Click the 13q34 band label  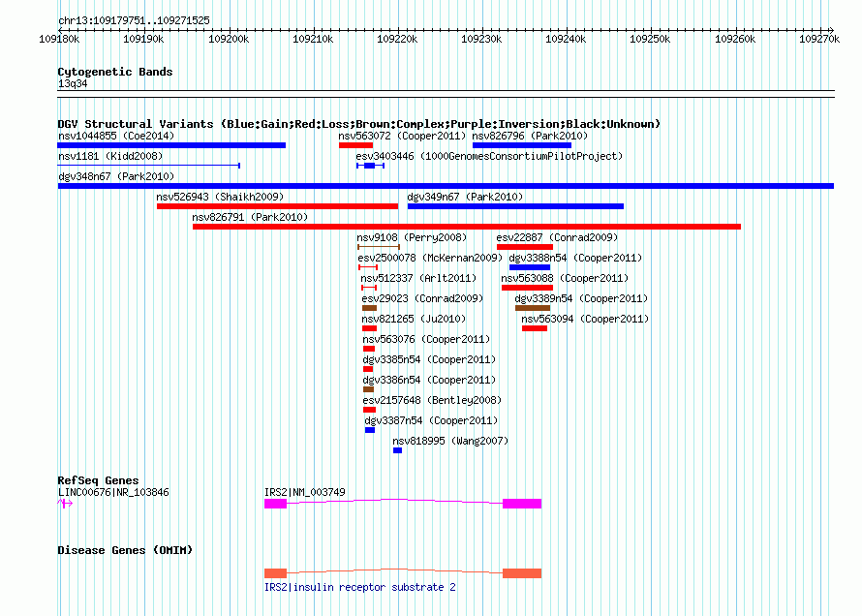pyautogui.click(x=73, y=83)
